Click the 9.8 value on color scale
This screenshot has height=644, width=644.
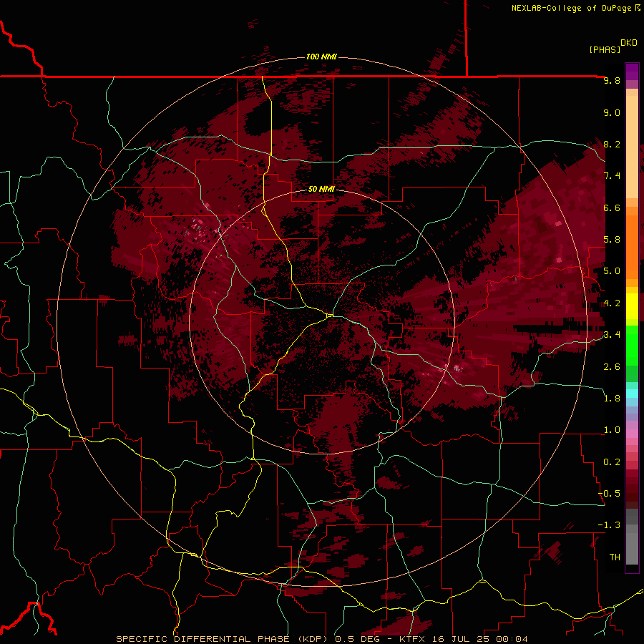tap(612, 81)
